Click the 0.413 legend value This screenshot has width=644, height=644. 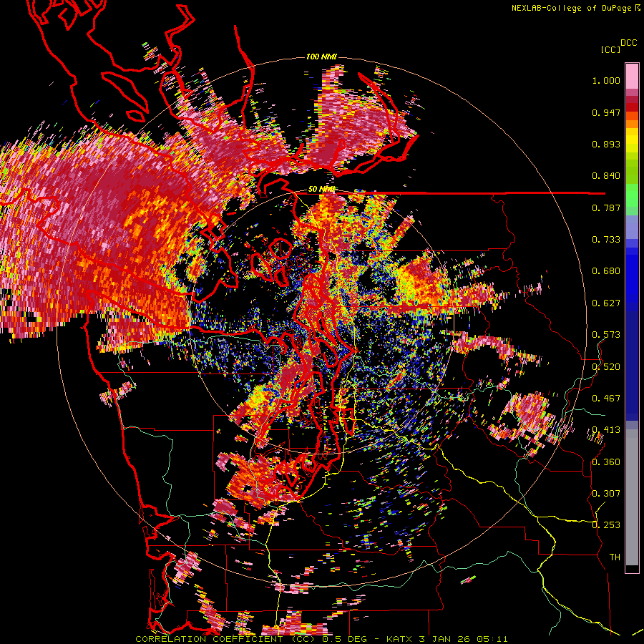point(606,430)
